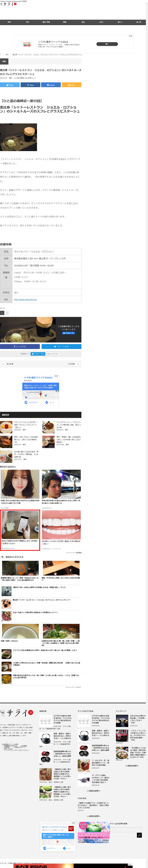The height and width of the screenshot is (868, 148).
Task: Click the 開く button in the top ad
Action: tap(107, 44)
